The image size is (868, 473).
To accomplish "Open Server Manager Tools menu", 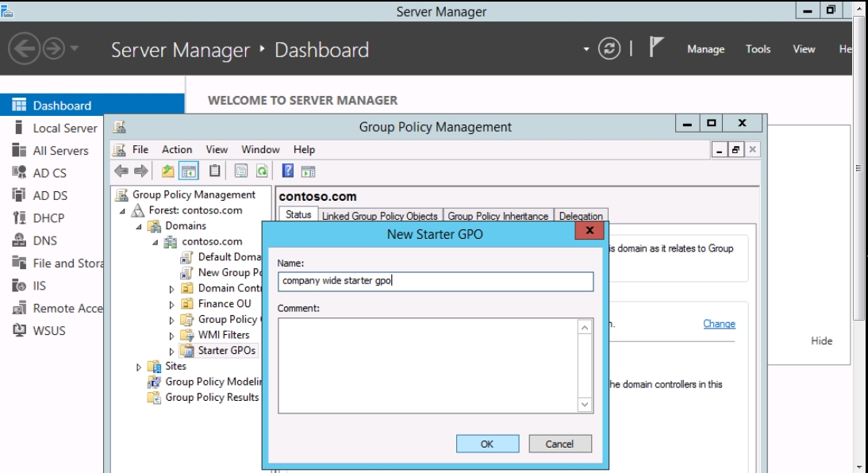I will tap(758, 48).
